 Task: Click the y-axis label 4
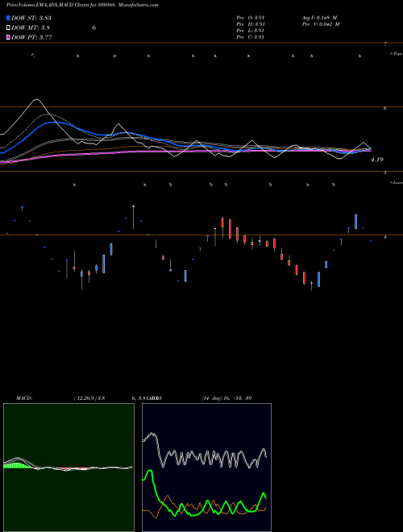pos(385,237)
